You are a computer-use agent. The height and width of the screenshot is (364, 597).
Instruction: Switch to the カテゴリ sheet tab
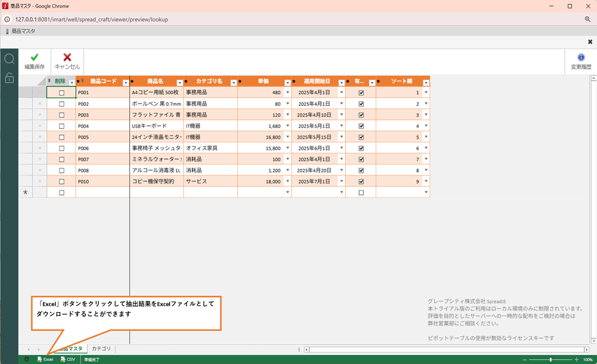pyautogui.click(x=101, y=349)
